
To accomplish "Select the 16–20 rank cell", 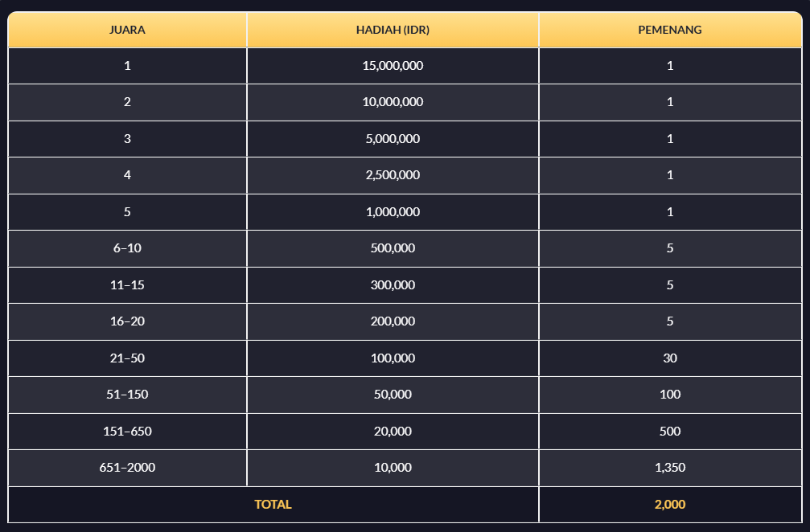I will [127, 321].
